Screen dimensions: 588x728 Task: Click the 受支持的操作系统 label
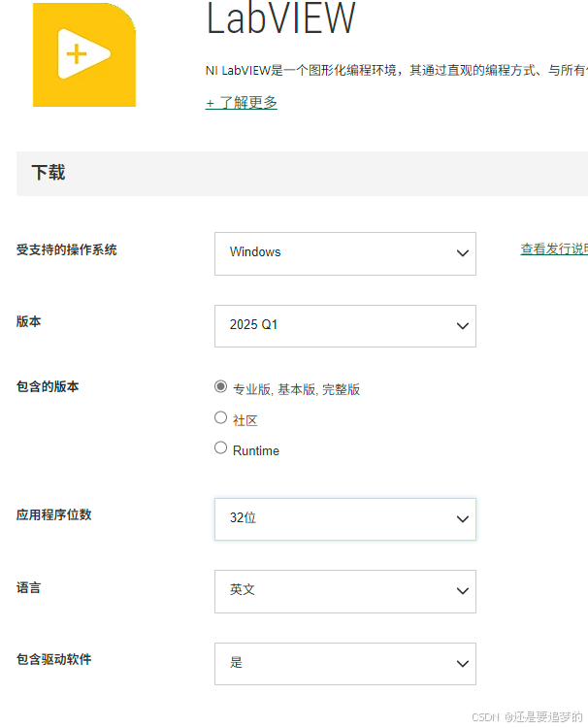point(66,249)
